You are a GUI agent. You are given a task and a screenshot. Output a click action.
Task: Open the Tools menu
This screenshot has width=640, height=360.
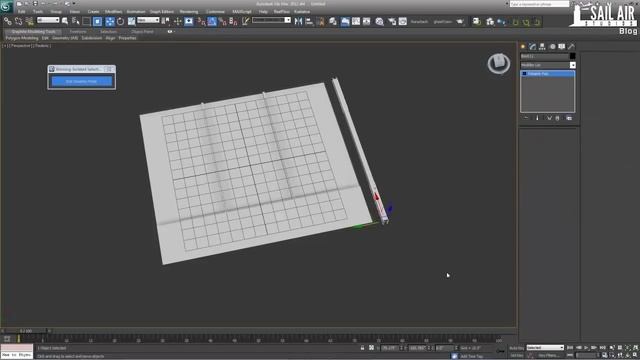point(38,11)
